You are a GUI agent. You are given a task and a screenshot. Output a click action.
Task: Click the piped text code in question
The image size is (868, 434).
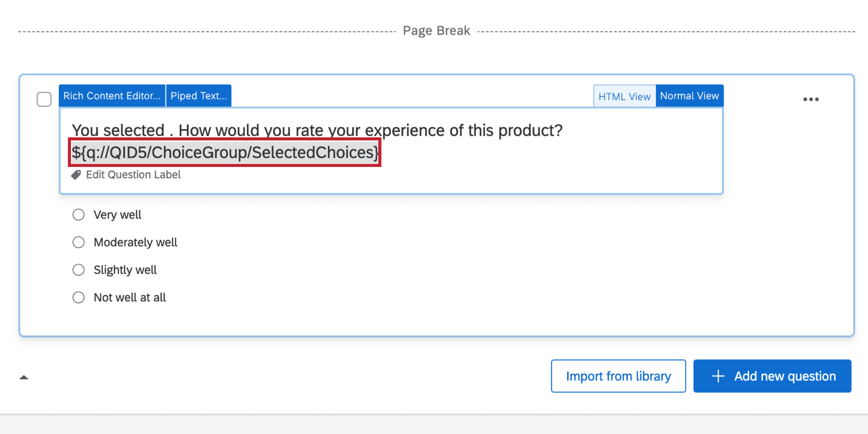(225, 153)
